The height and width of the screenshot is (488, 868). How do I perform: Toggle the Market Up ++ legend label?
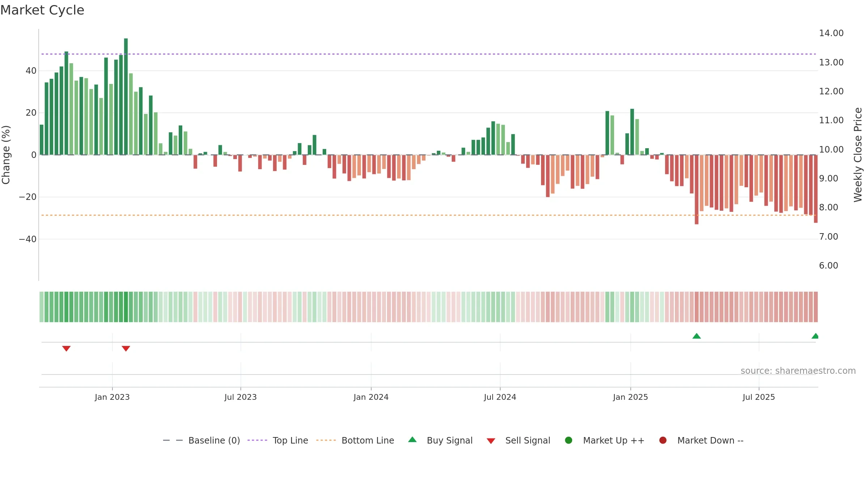(x=614, y=440)
